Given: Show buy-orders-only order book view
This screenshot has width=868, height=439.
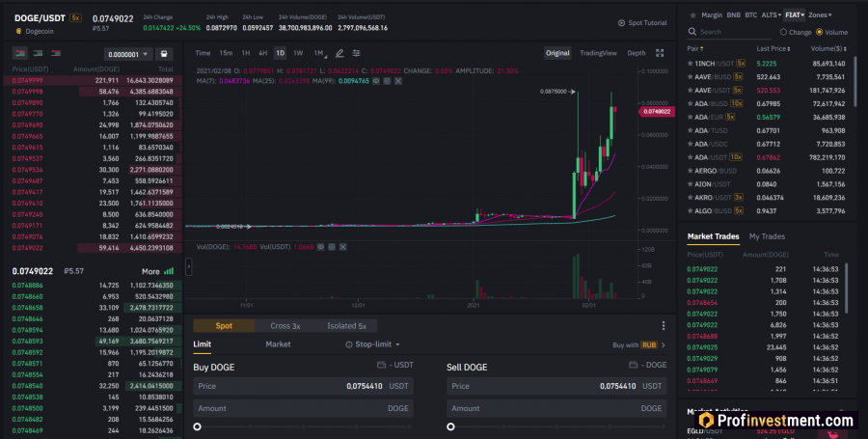Looking at the screenshot, I should point(39,54).
